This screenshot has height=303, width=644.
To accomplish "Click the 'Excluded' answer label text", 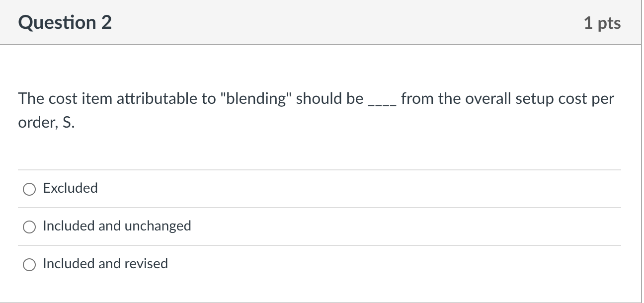I will click(70, 188).
